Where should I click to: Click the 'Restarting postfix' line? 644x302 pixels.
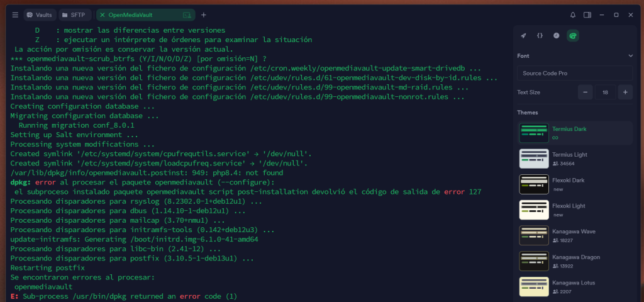48,268
